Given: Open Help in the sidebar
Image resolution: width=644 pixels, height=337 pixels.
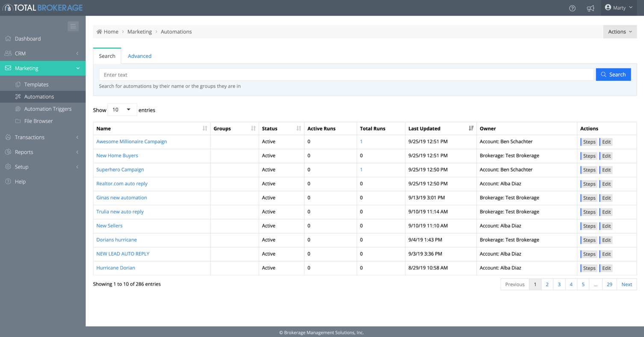Looking at the screenshot, I should (43, 182).
